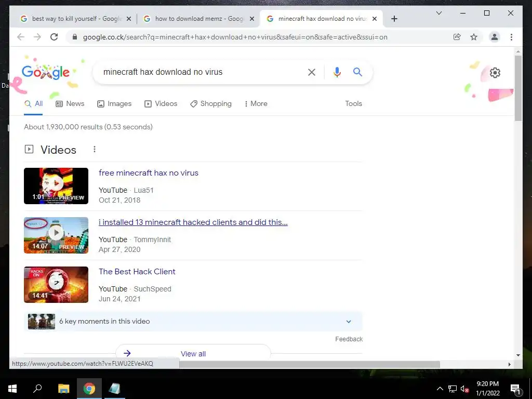Screen dimensions: 532x399
Task: Play the Lua51 video thumbnail
Action: coord(56,186)
